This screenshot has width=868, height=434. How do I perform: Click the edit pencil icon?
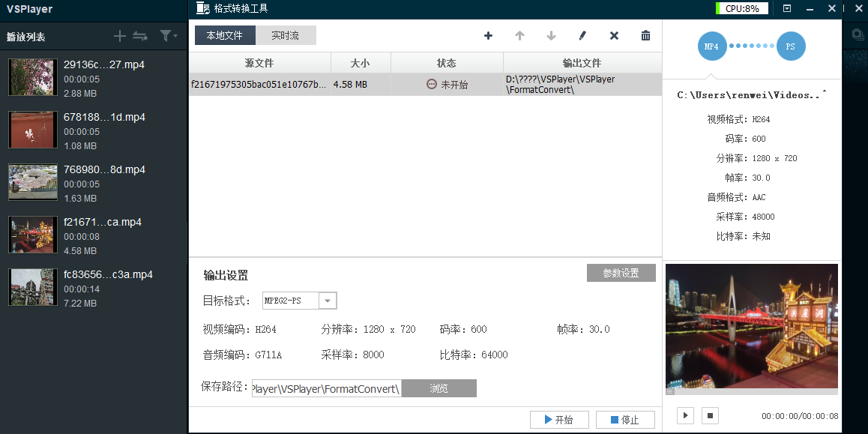pos(582,36)
